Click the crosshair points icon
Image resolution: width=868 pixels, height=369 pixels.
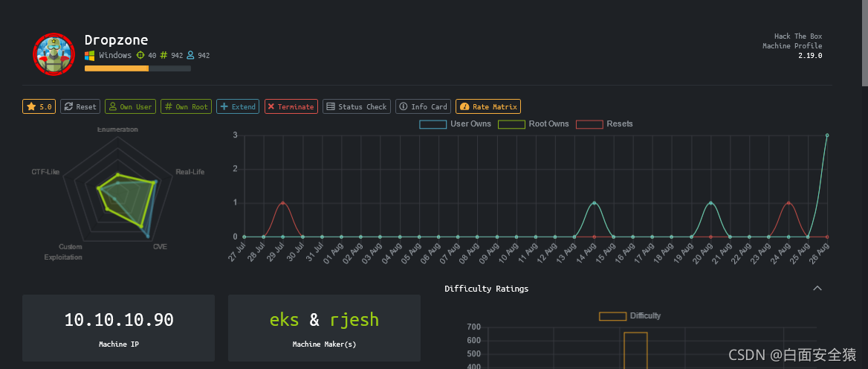pyautogui.click(x=140, y=55)
